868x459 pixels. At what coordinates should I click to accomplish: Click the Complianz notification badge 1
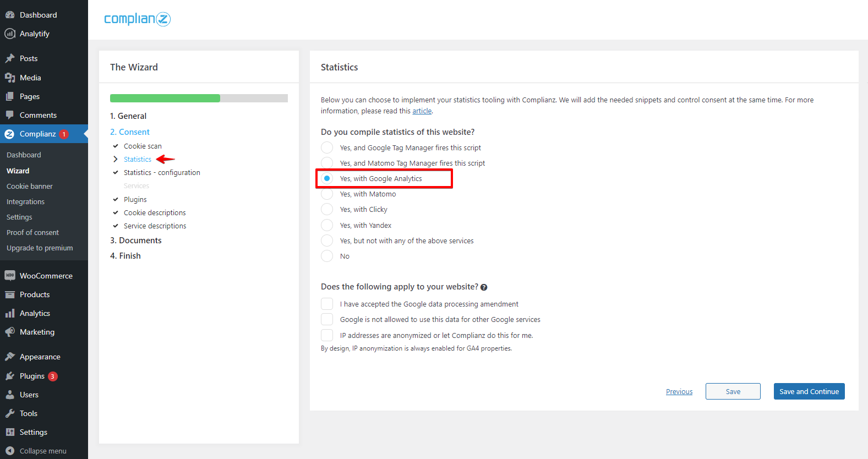pyautogui.click(x=64, y=134)
